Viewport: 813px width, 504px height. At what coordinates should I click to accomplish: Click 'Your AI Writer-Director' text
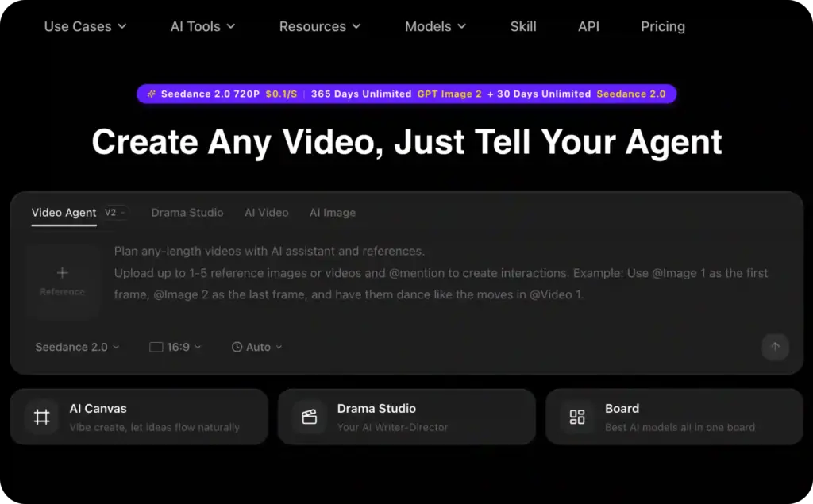pos(392,427)
